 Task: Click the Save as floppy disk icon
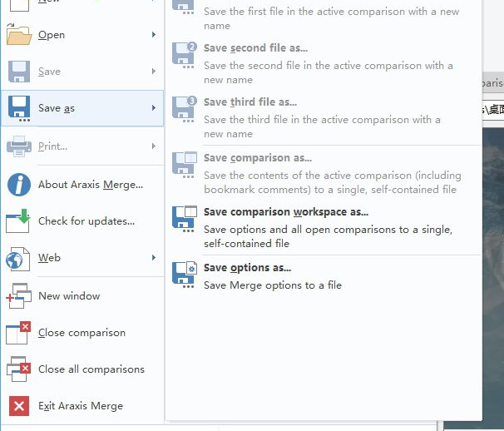click(19, 108)
